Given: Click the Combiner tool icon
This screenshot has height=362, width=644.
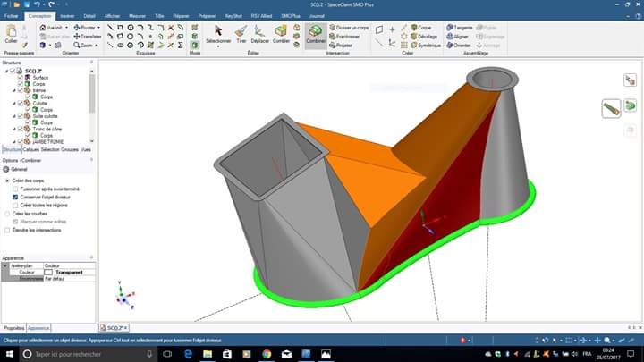Looking at the screenshot, I should (x=315, y=34).
